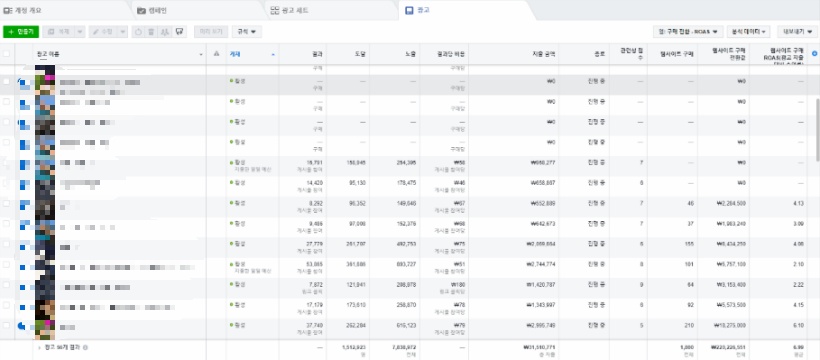Tick checkbox of row with 8,292 results

6,204
